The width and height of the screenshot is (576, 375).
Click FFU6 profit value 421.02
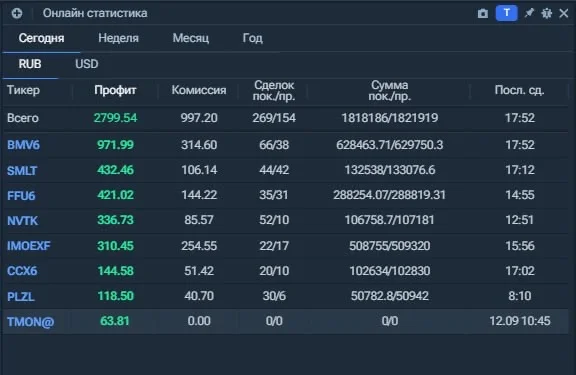coord(115,195)
